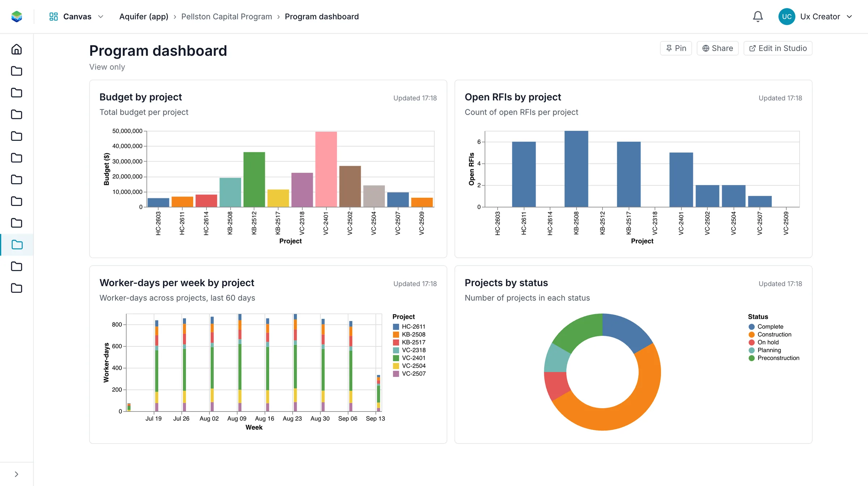Screen dimensions: 868x486
Task: Open the folder directly below the Home icon
Action: [x=17, y=71]
